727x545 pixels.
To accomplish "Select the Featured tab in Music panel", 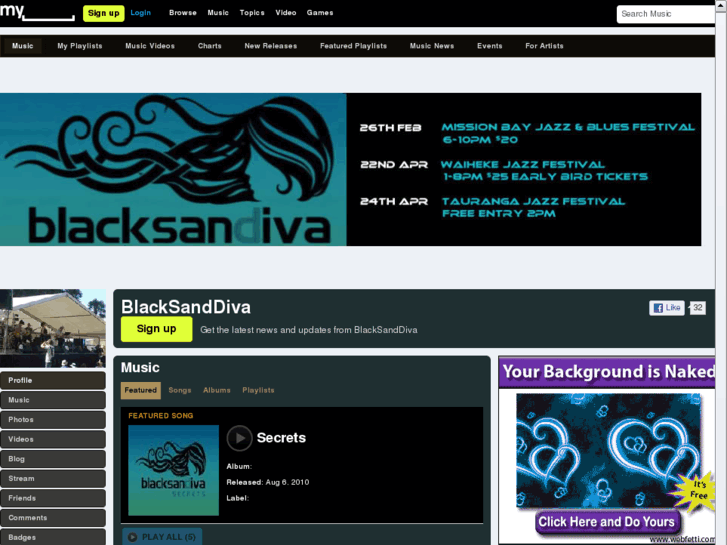I will click(140, 390).
